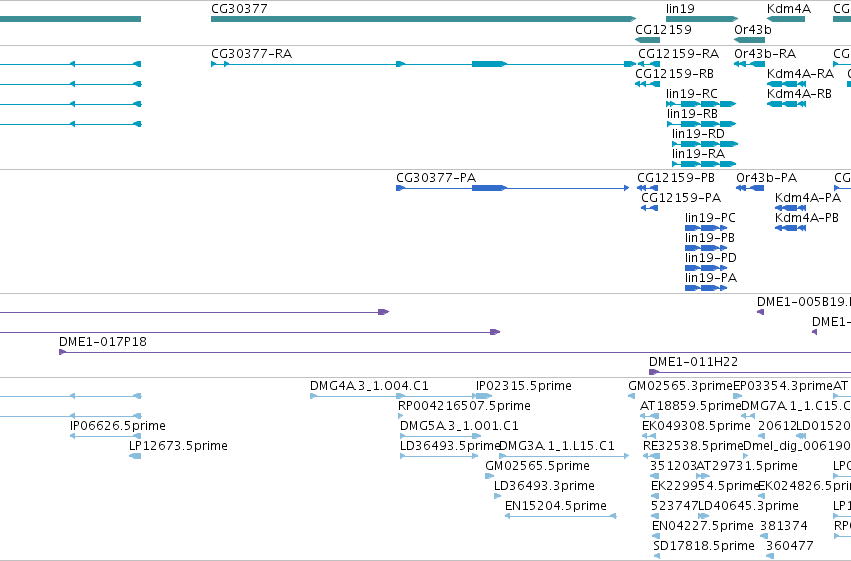The height and width of the screenshot is (561, 851).
Task: Click the 381374 feature label
Action: tap(784, 526)
